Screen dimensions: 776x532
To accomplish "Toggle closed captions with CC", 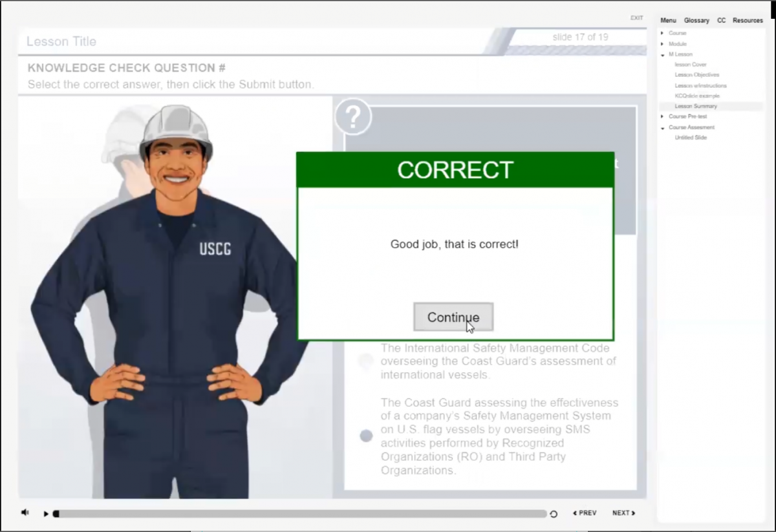I will [x=721, y=21].
